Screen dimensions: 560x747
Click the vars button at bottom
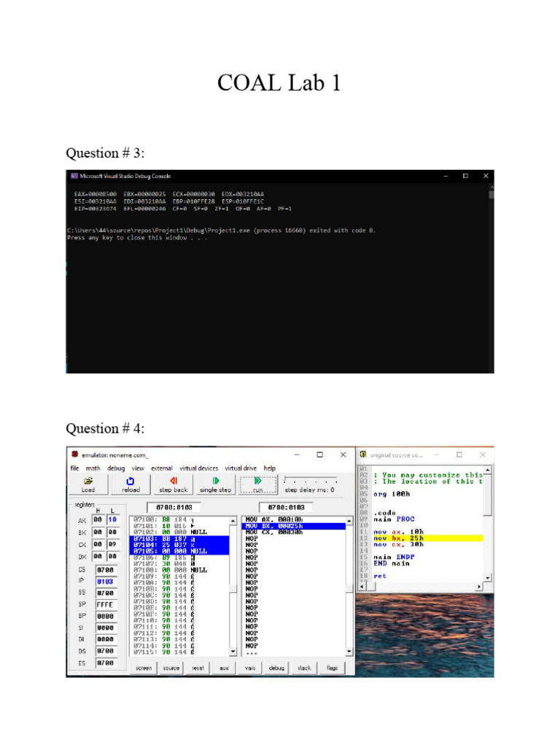coord(249,667)
